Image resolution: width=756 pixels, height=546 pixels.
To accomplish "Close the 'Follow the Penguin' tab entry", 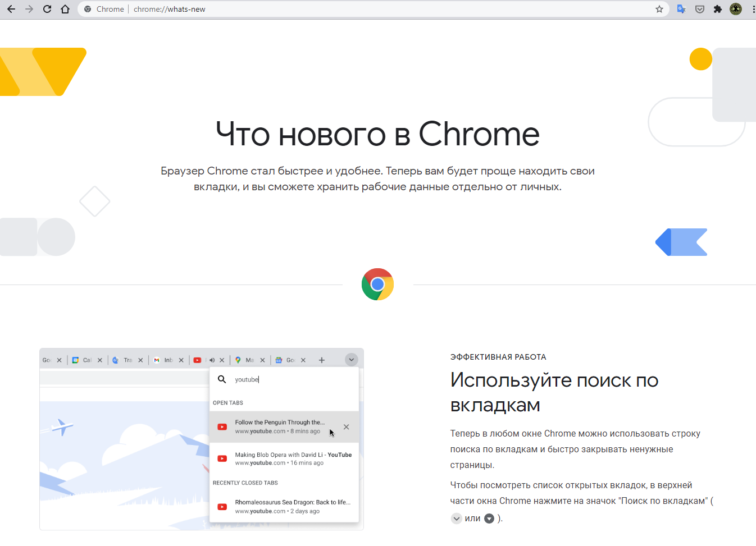I will point(347,427).
